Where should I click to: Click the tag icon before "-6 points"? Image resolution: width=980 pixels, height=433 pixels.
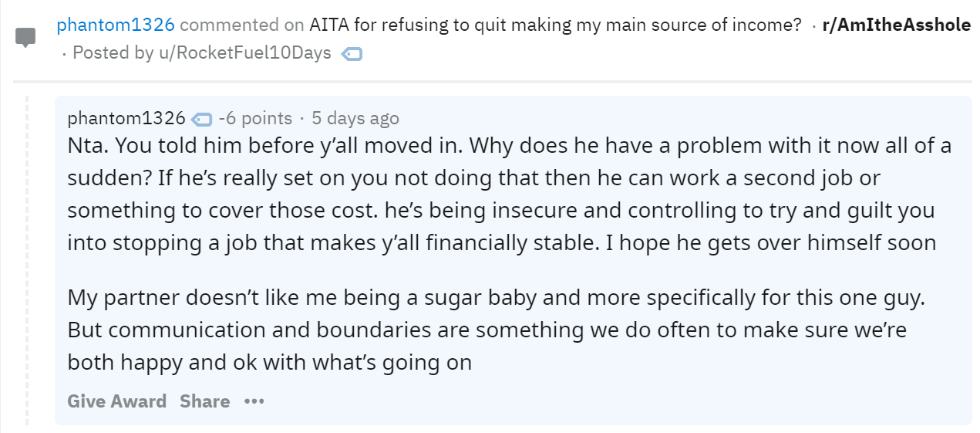coord(201,119)
